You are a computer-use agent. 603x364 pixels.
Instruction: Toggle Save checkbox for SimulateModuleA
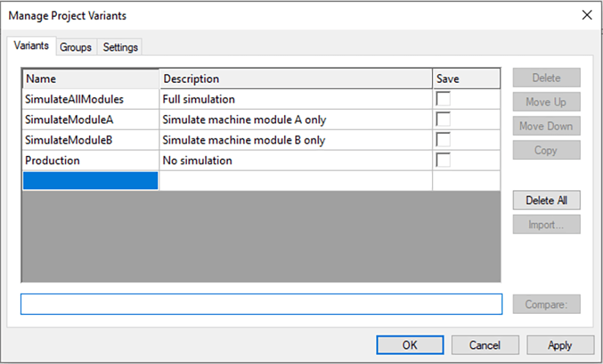coord(443,119)
